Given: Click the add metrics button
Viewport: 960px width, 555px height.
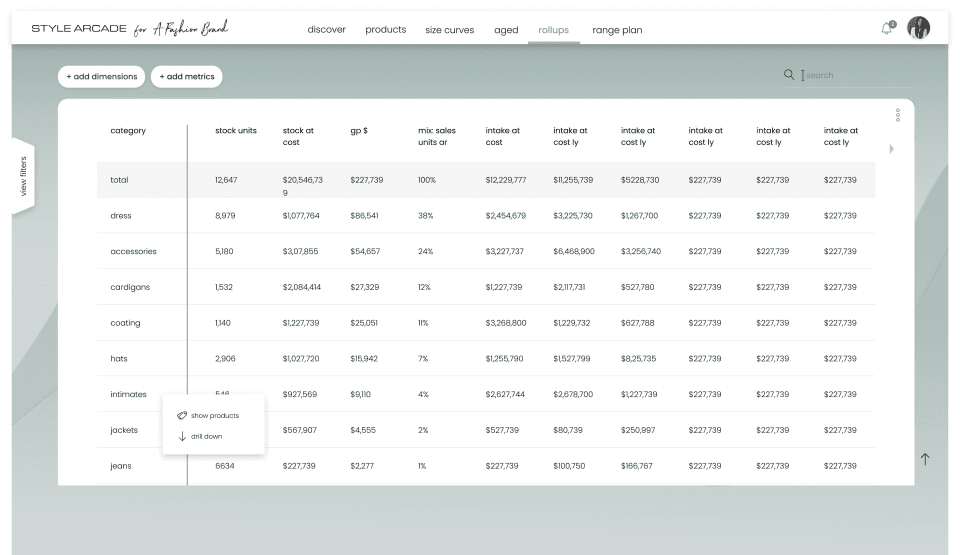Looking at the screenshot, I should click(187, 77).
